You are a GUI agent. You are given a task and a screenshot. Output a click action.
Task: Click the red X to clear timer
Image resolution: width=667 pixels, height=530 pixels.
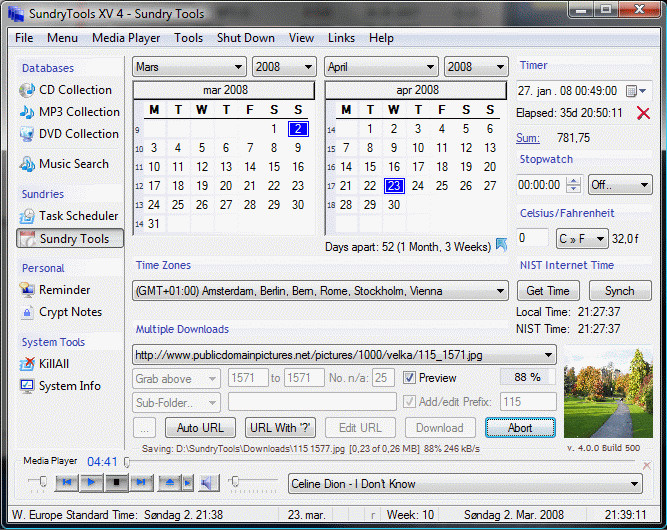click(643, 113)
